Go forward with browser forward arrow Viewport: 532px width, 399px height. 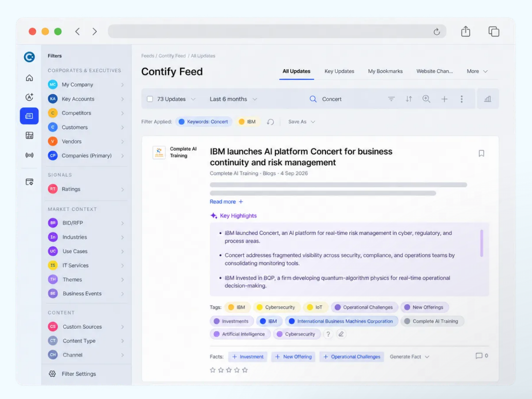pos(94,31)
